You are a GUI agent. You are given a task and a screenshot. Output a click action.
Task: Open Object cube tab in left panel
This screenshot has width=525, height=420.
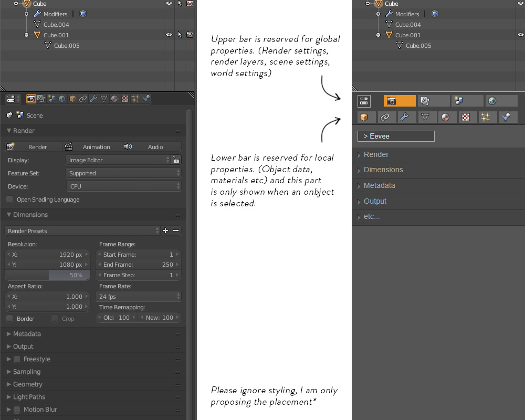click(x=72, y=99)
